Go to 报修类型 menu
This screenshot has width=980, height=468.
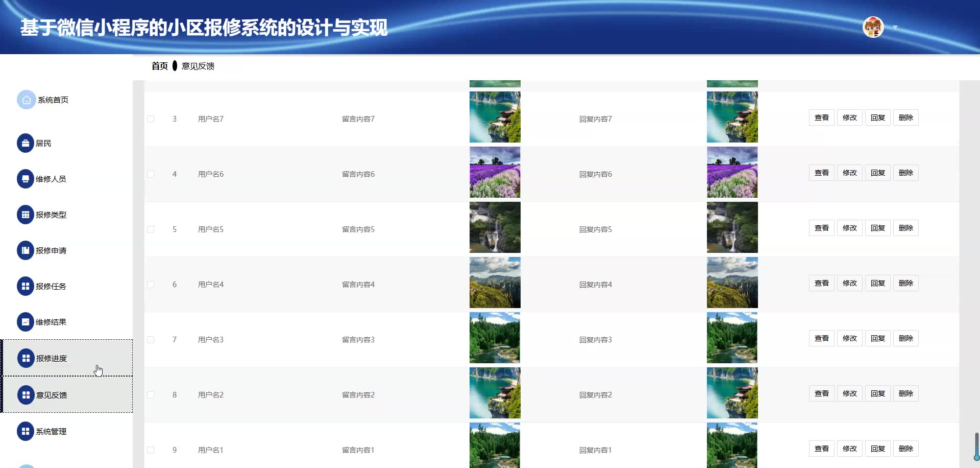click(x=51, y=215)
